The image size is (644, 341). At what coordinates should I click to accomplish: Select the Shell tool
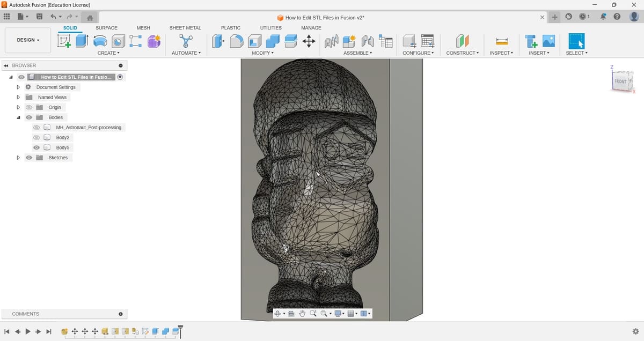(x=254, y=41)
